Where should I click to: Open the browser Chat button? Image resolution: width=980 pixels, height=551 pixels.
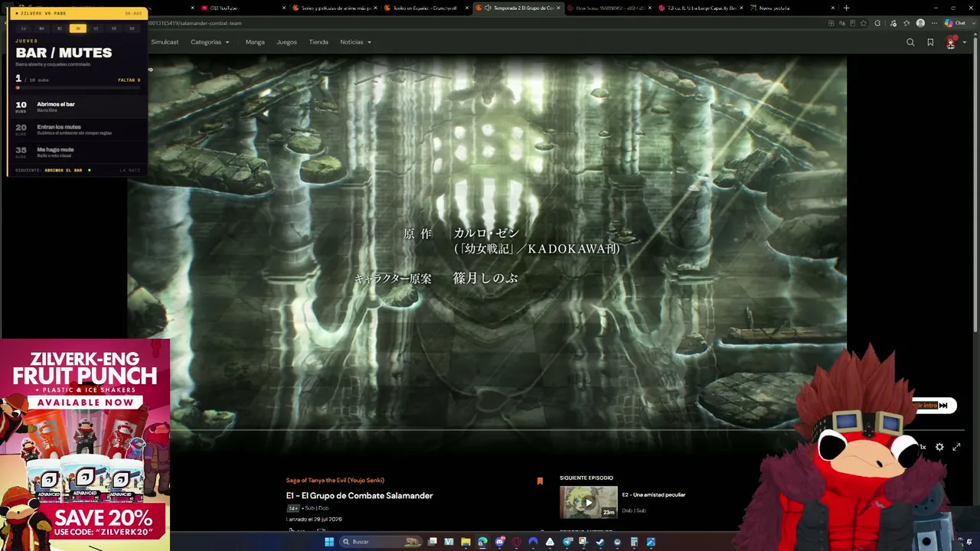pos(955,24)
